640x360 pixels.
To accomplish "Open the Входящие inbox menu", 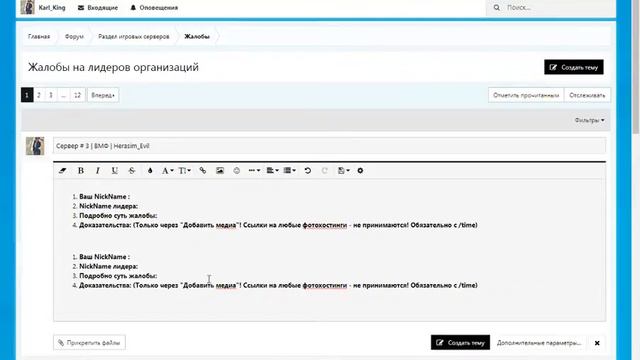I will (x=98, y=7).
